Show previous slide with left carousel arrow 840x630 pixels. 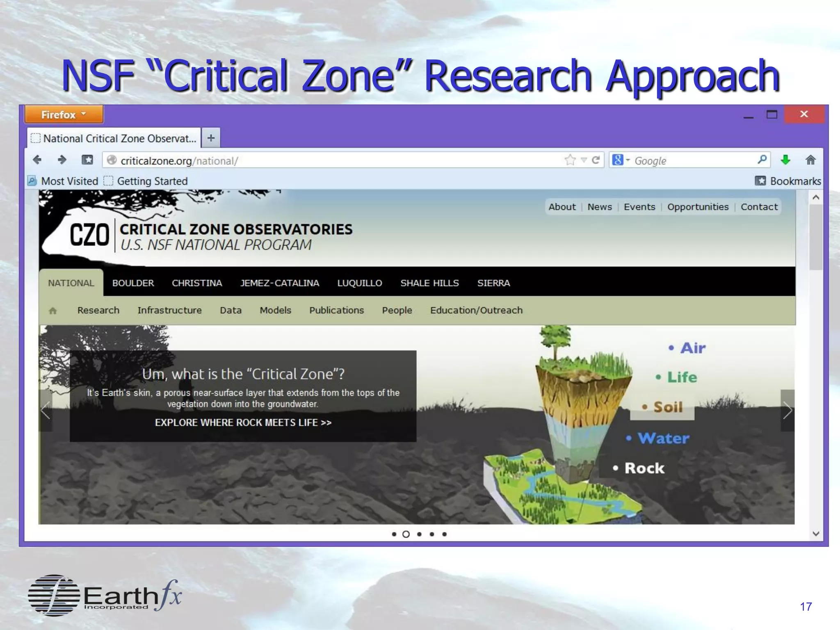(46, 410)
